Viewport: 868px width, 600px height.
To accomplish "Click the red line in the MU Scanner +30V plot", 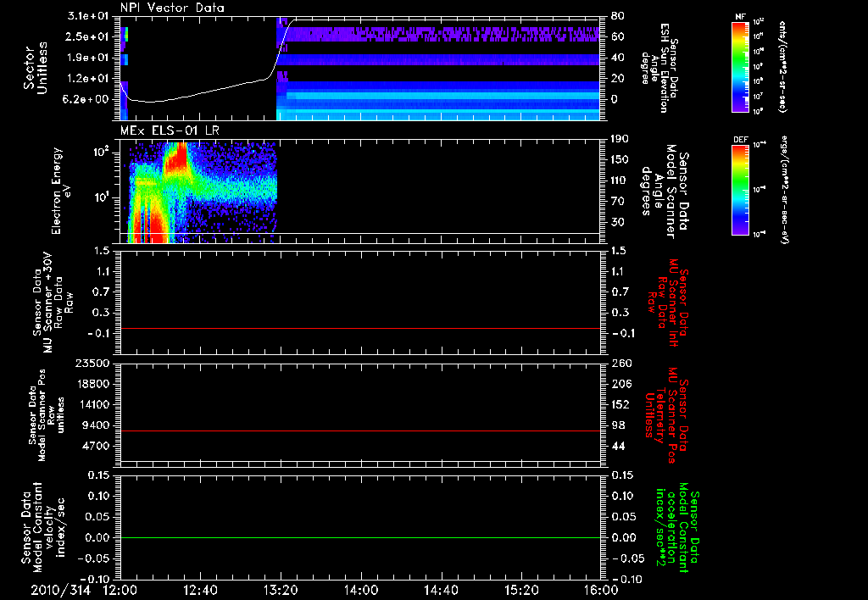I will click(359, 328).
